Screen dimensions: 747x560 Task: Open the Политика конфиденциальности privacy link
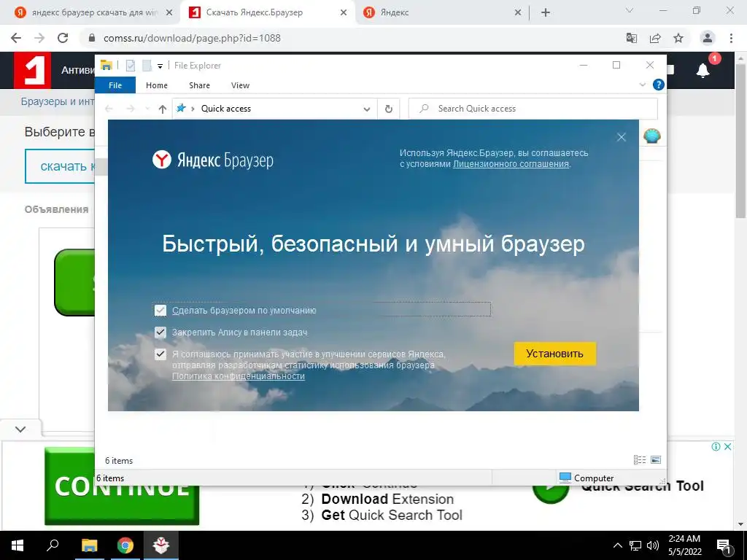(x=239, y=376)
